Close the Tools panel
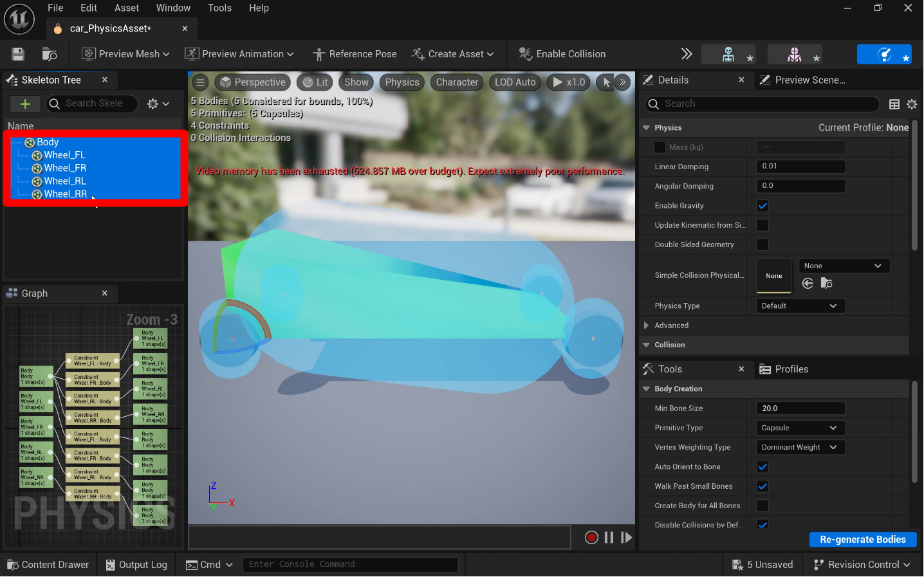Image resolution: width=924 pixels, height=577 pixels. [741, 369]
